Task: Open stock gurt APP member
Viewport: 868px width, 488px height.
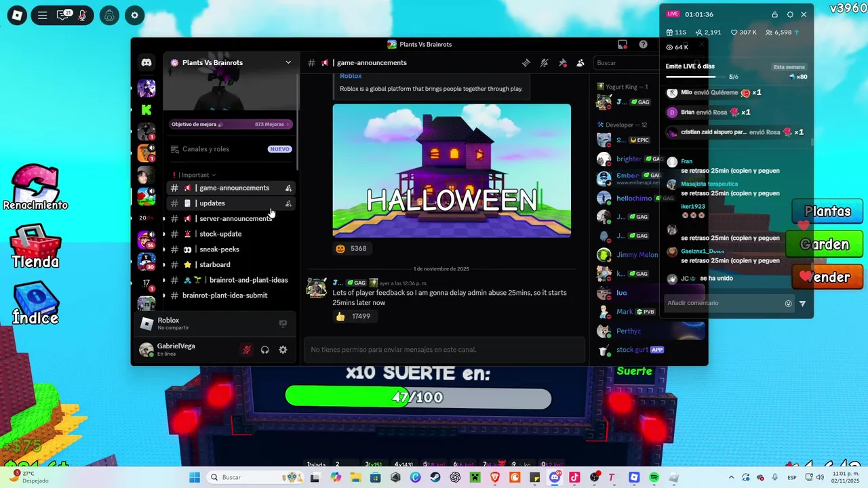Action: [x=631, y=350]
